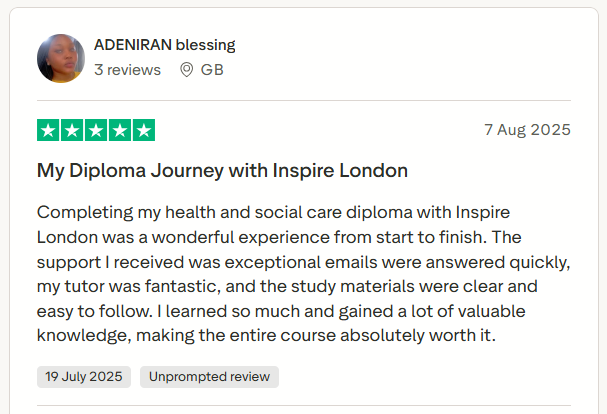Click the fourth green rating star

click(120, 130)
